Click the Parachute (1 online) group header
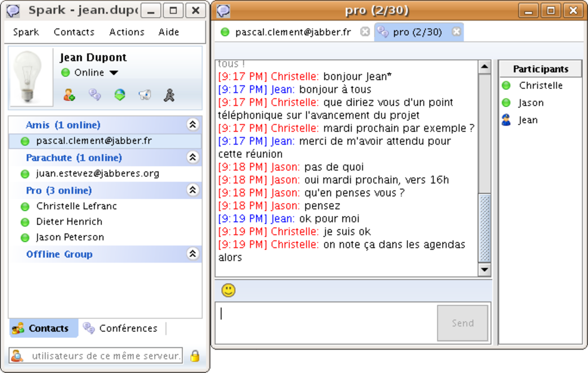Viewport: 588px width, 373px height. coord(105,157)
